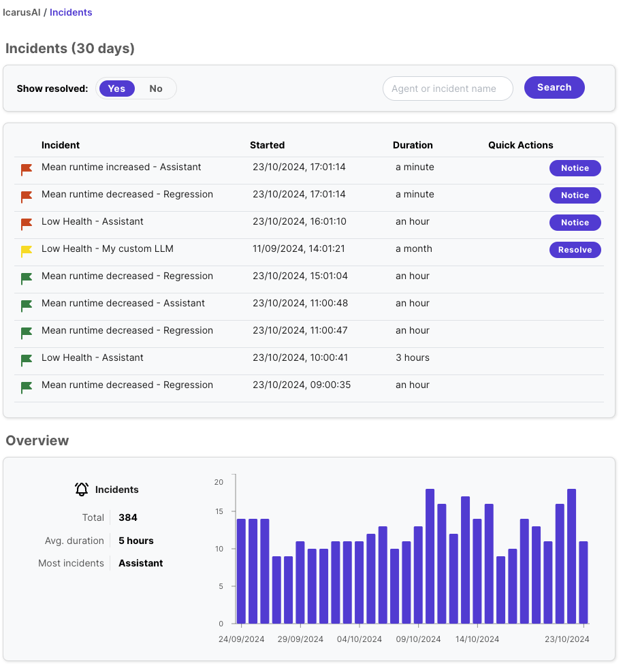
Task: Open Mean runtime decreased - Assistant incident
Action: pyautogui.click(x=123, y=304)
